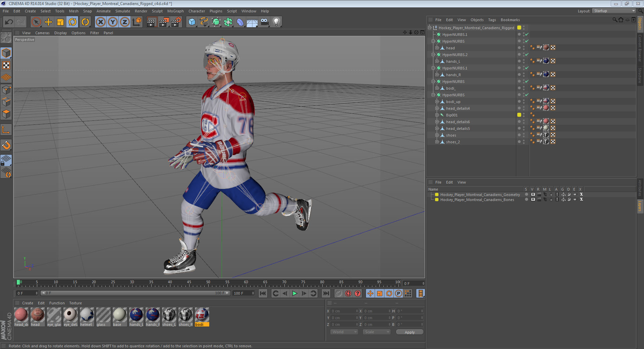Open Object Manager Tags menu
The image size is (644, 349).
click(492, 20)
